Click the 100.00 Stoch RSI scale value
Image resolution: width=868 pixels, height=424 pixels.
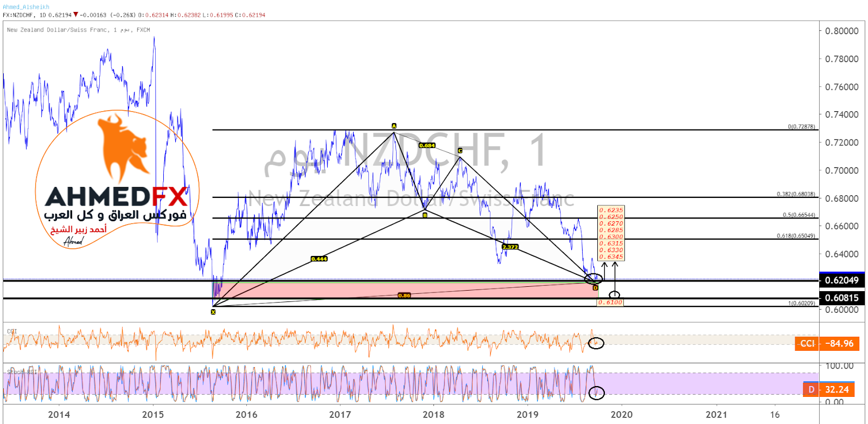[x=839, y=366]
